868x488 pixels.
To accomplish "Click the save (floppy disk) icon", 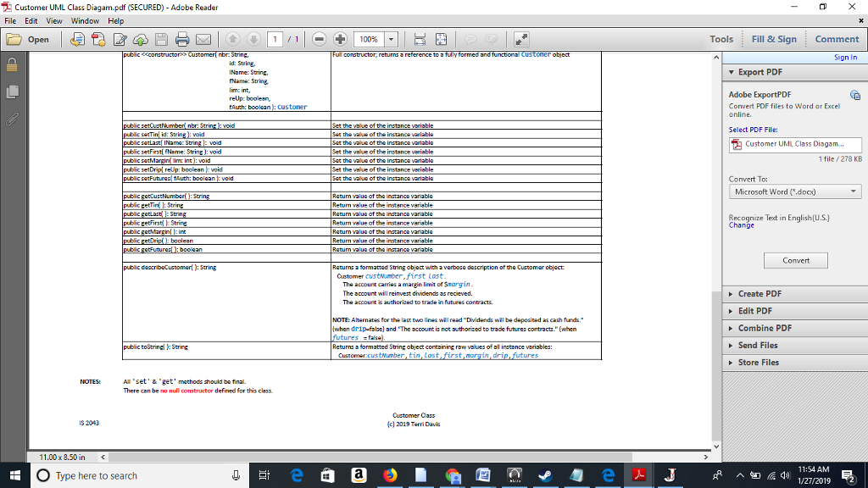I will pyautogui.click(x=161, y=39).
